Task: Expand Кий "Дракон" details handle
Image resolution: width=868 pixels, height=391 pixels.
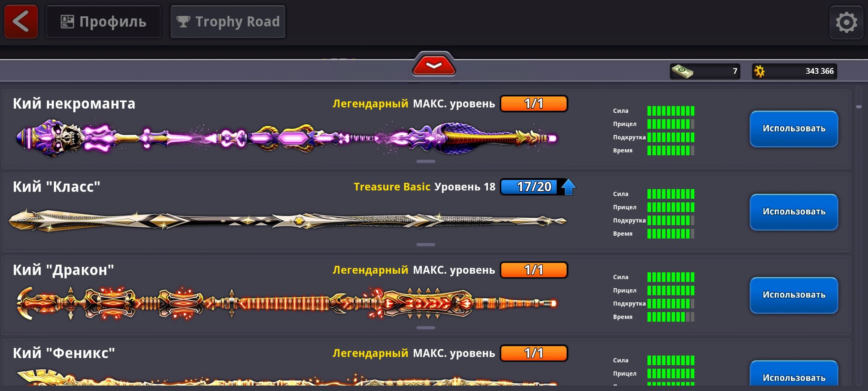Action: (426, 328)
